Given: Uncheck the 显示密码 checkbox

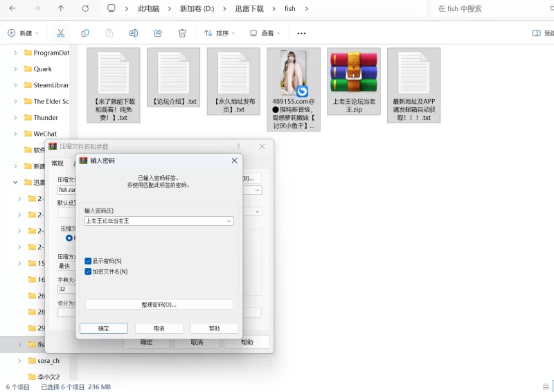Looking at the screenshot, I should click(x=88, y=261).
